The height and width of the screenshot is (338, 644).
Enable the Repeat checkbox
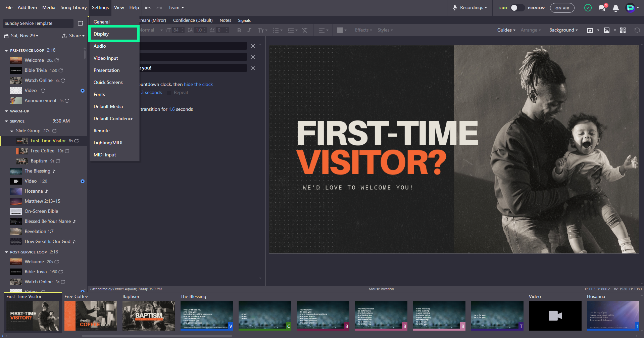(x=169, y=93)
